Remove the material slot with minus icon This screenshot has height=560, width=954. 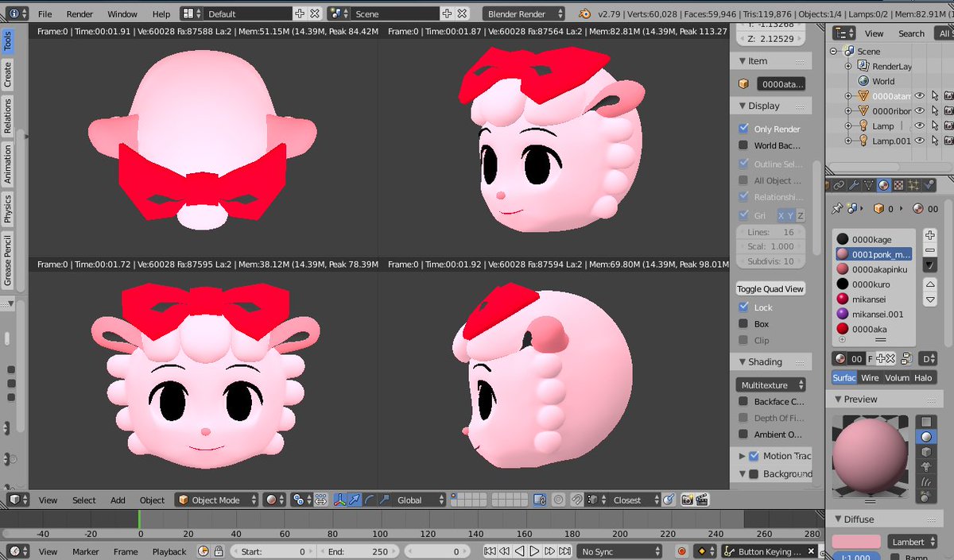point(930,250)
